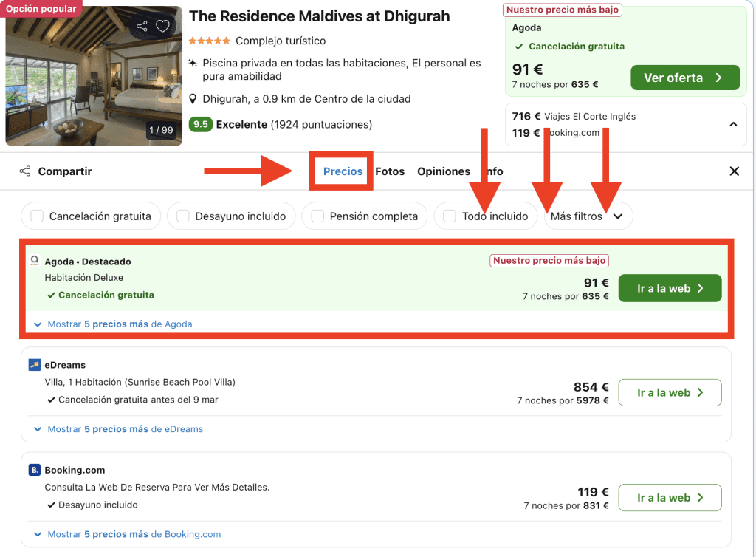Toggle the Desayuno incluido checkbox

(182, 216)
